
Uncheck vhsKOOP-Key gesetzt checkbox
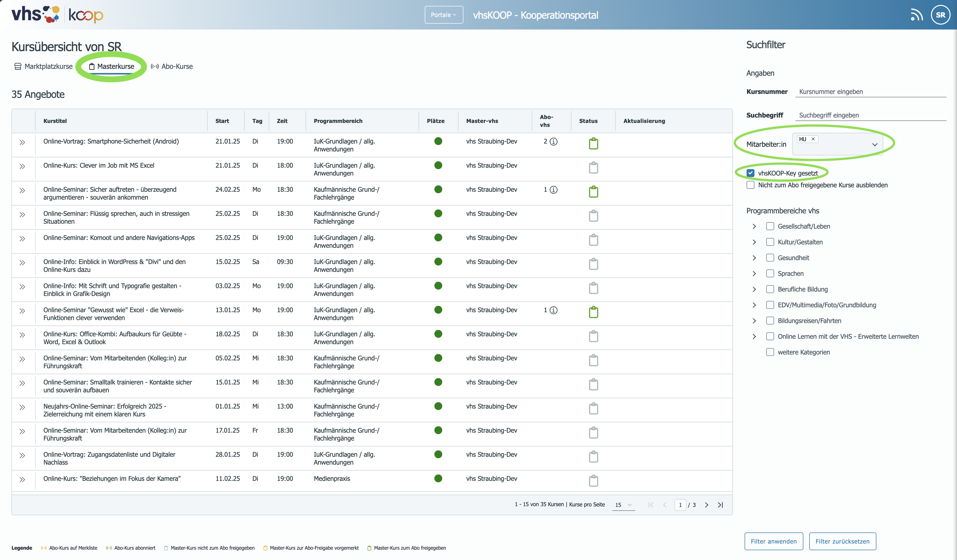point(751,173)
